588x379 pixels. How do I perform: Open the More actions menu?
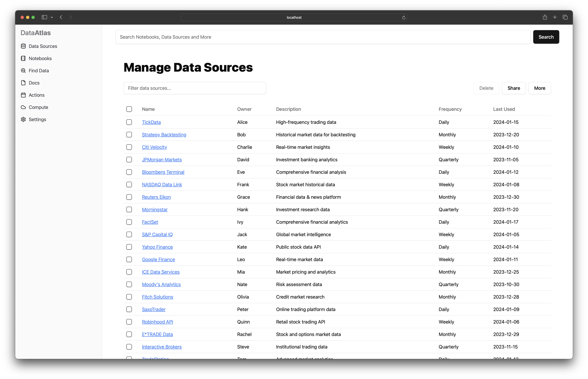[x=540, y=88]
